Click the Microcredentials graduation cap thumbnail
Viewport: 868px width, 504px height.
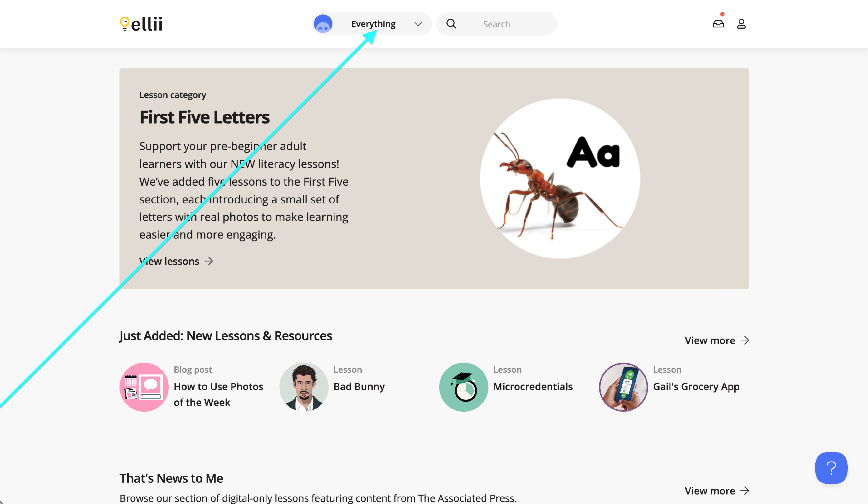[463, 387]
